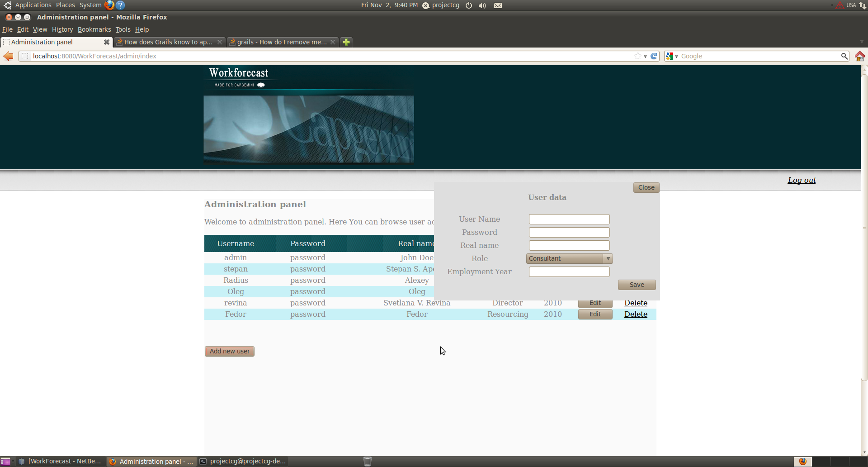Open the Google search engine selector
The image size is (868, 467).
pos(672,56)
